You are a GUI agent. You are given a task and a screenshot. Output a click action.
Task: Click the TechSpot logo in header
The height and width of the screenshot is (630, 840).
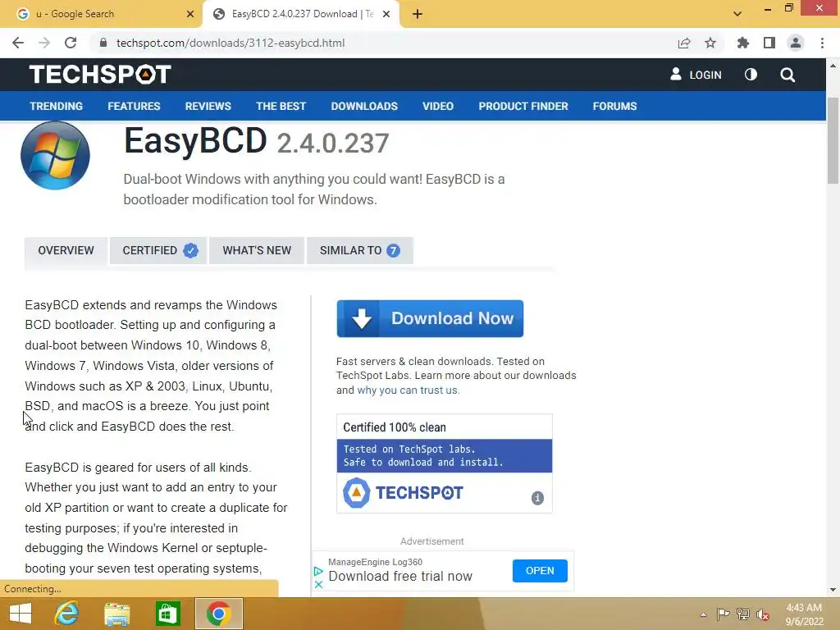pyautogui.click(x=100, y=75)
